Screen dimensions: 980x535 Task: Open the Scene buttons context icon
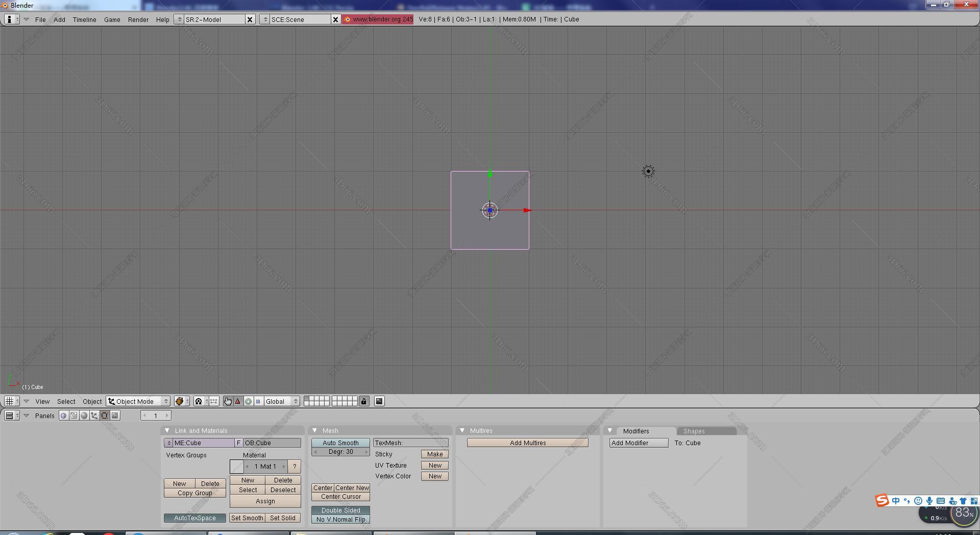pos(115,416)
